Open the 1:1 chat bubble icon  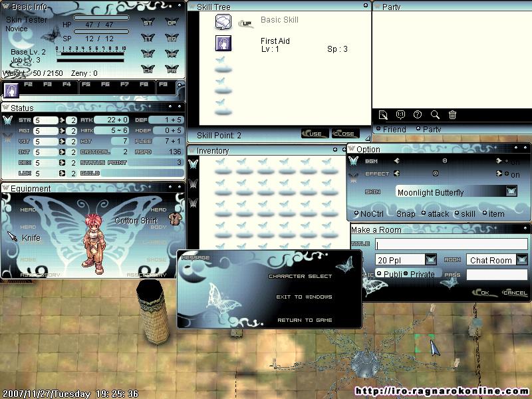point(401,115)
